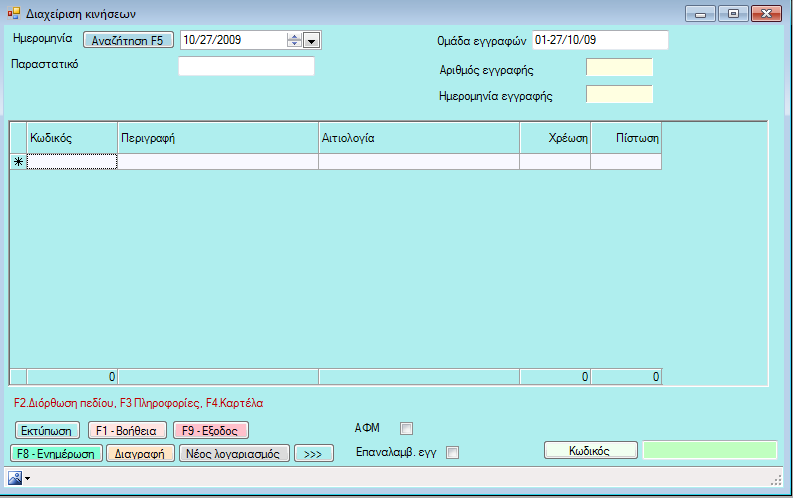Open the date picker dropdown arrow
This screenshot has width=793, height=498.
[312, 40]
